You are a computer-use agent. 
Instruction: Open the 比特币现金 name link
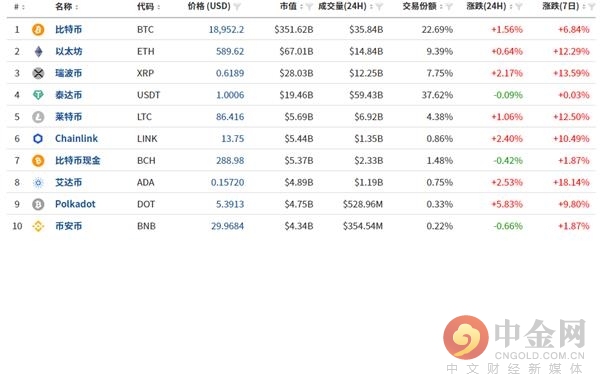coord(78,160)
